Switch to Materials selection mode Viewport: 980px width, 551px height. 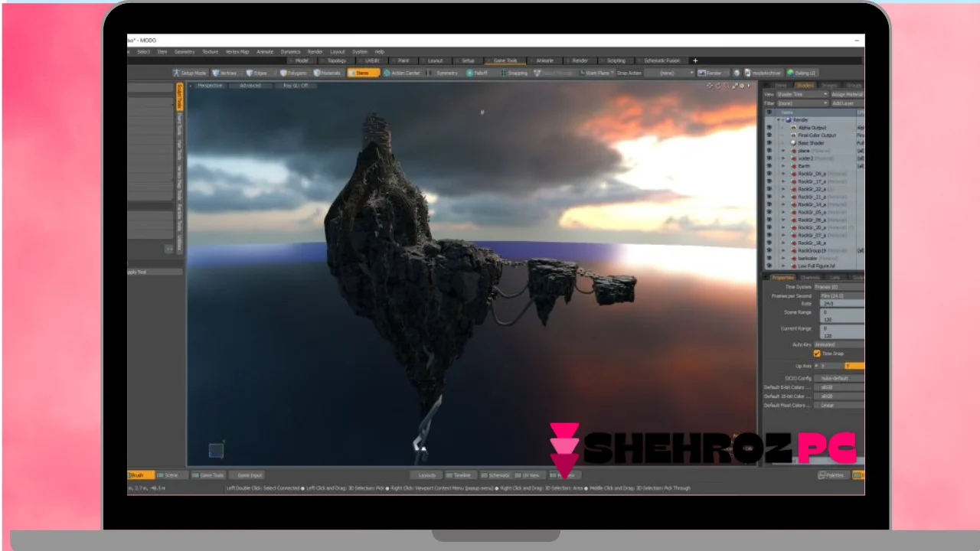pos(328,73)
